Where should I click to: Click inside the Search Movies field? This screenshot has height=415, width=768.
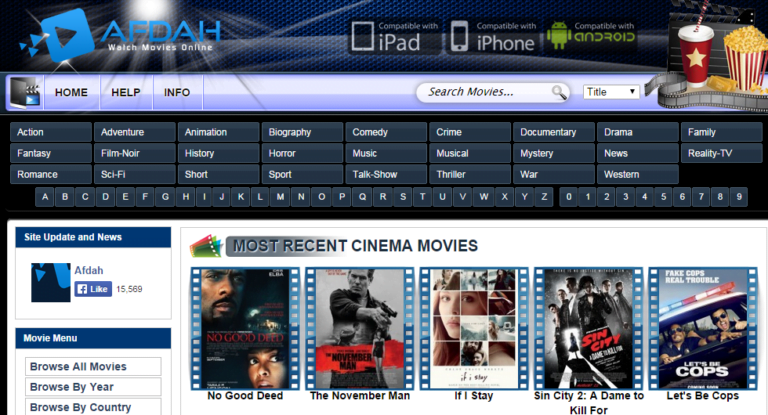click(484, 92)
